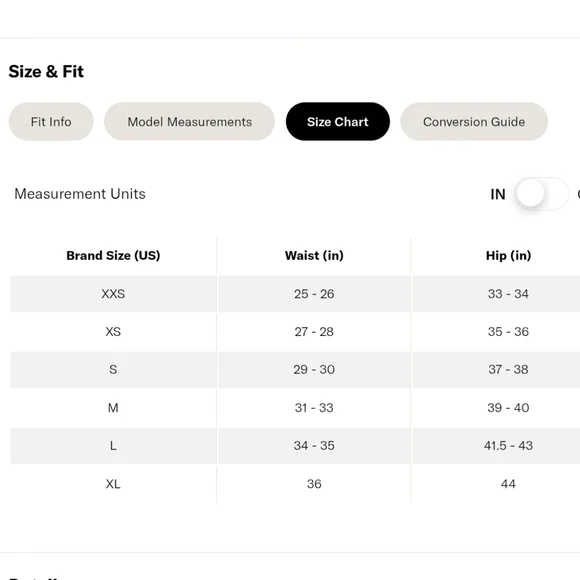Click the 25 - 26 waist cell

314,294
